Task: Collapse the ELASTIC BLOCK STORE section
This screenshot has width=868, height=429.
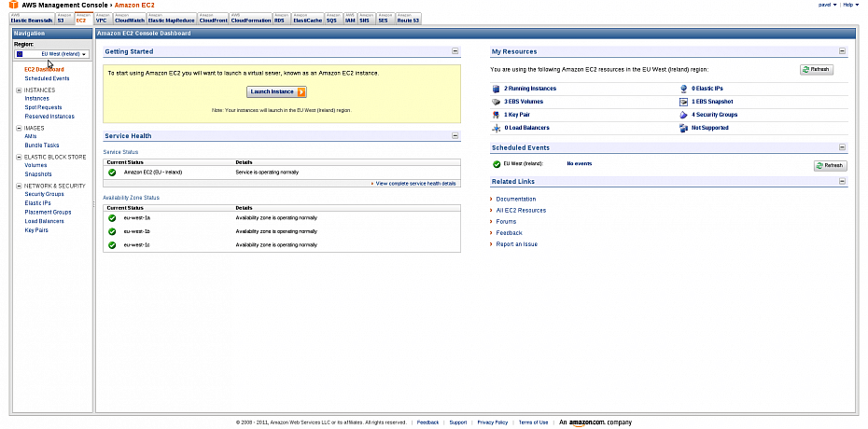Action: coord(19,157)
